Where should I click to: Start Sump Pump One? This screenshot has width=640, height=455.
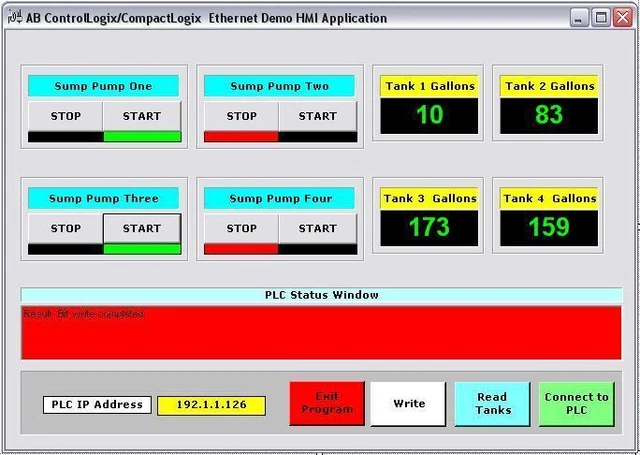[142, 116]
